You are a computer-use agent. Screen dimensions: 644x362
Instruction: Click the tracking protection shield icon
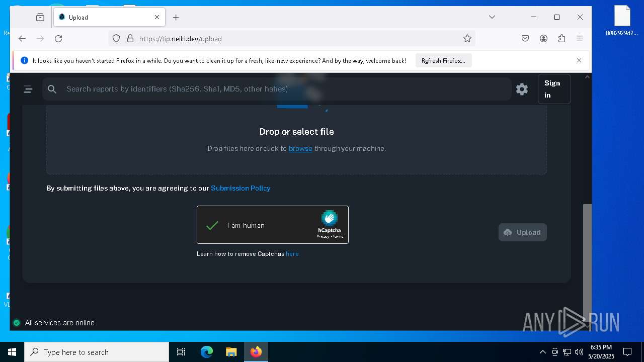tap(116, 39)
